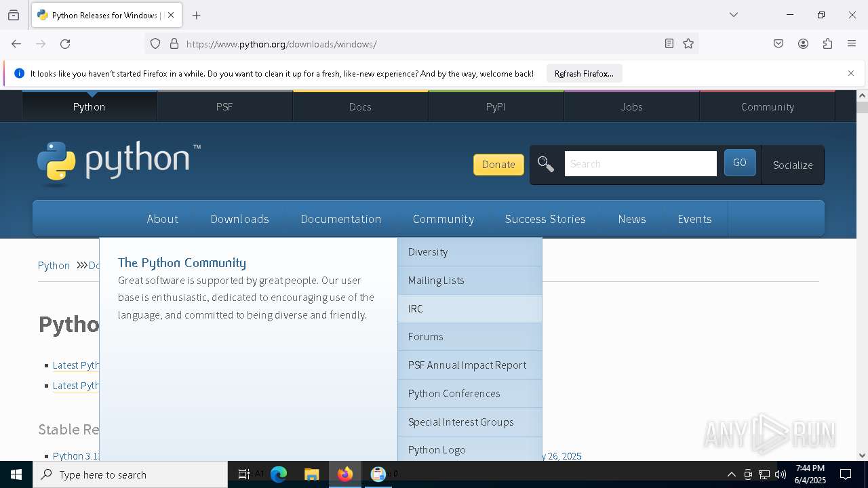This screenshot has width=868, height=488.
Task: View site security via padlock icon
Action: pos(174,44)
